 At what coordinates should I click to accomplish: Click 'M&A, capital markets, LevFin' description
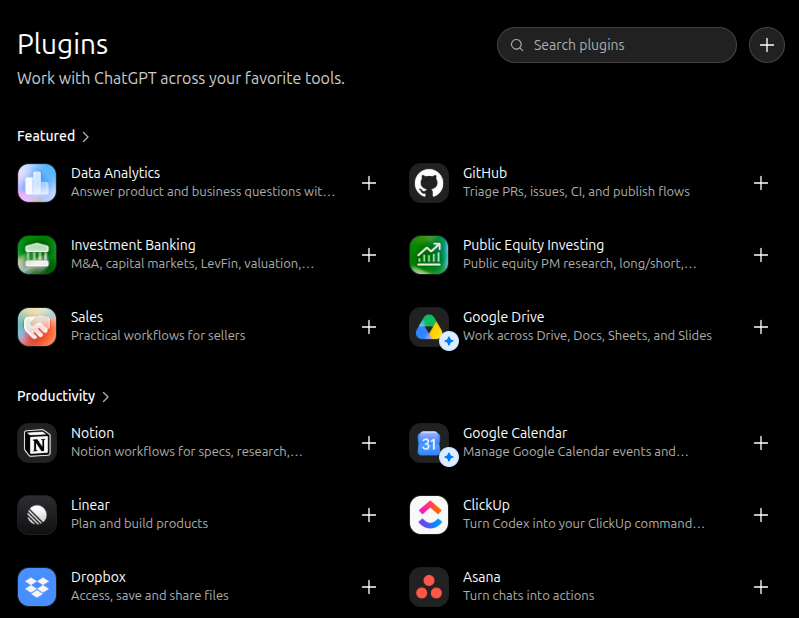pos(192,263)
